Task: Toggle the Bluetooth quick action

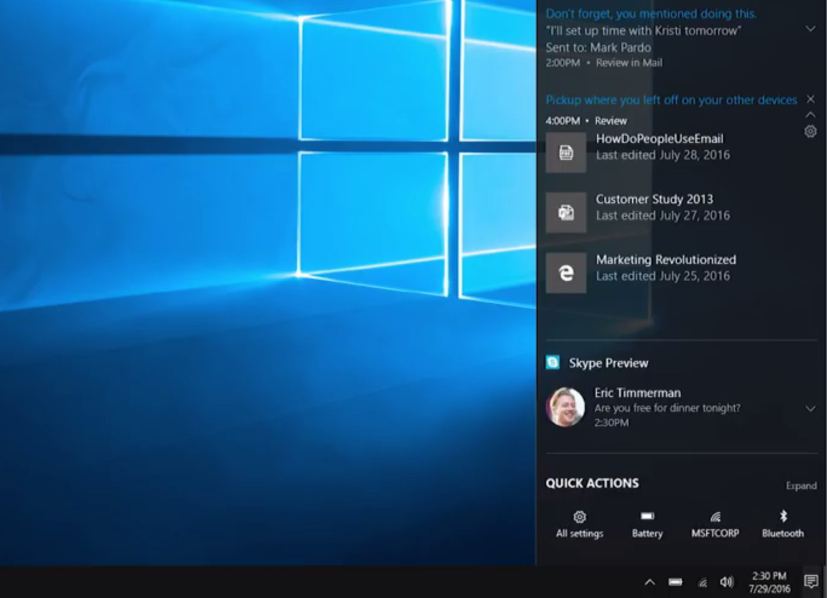Action: pos(782,523)
